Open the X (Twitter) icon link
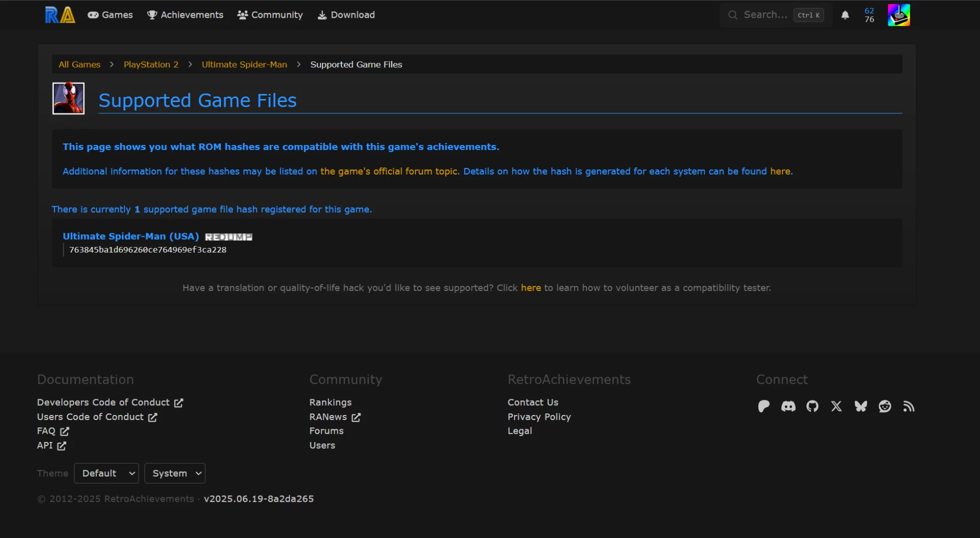The width and height of the screenshot is (980, 538). pos(836,406)
